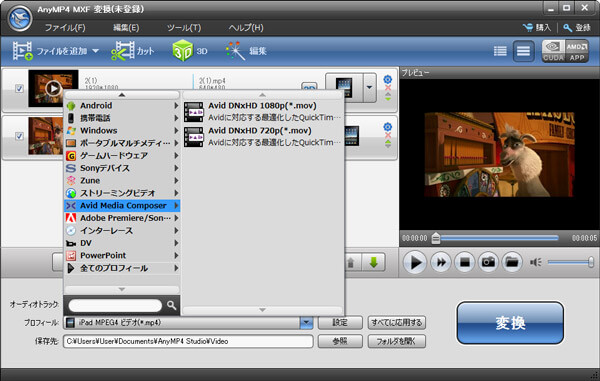Image resolution: width=600 pixels, height=381 pixels.
Task: Click the destination path field
Action: (188, 341)
